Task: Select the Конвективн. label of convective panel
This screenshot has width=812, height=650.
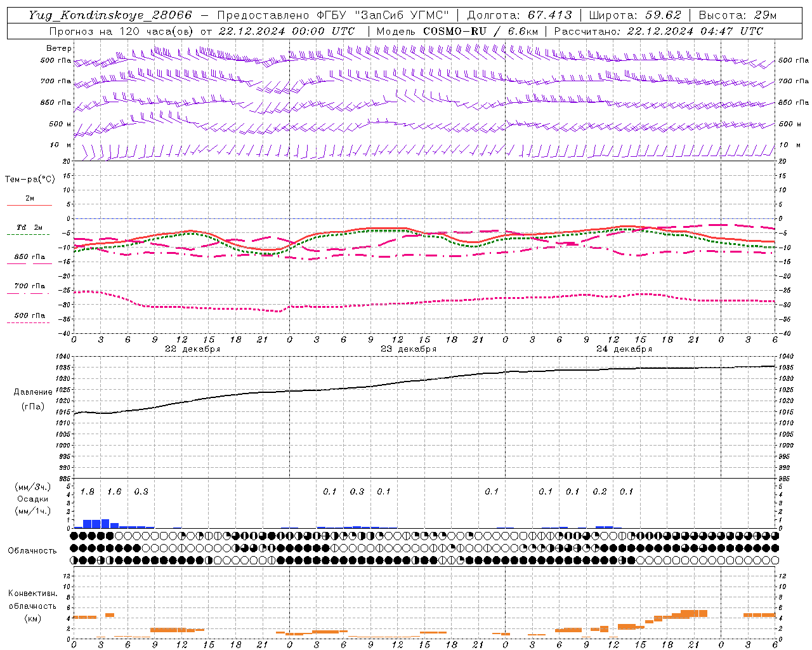Action: (33, 594)
